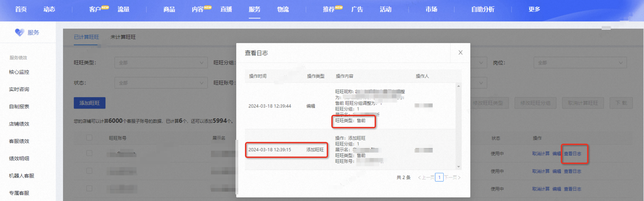Expand the 状态 dropdown
Viewport: 644px width, 201px height.
click(x=161, y=83)
